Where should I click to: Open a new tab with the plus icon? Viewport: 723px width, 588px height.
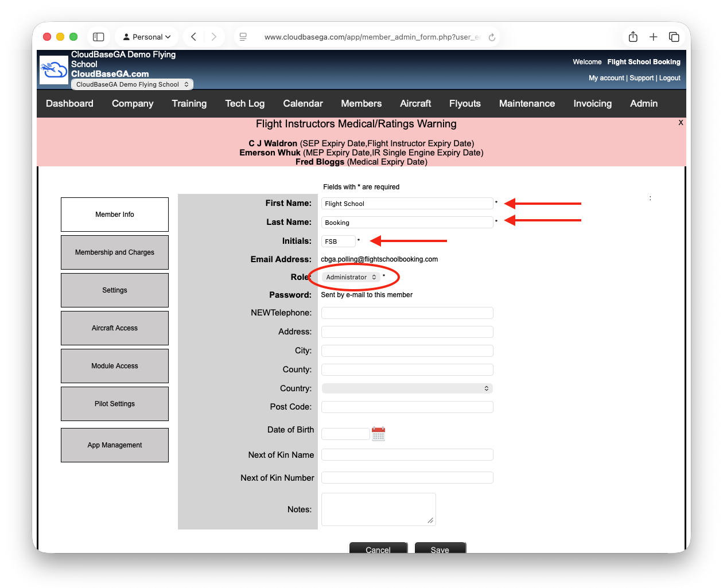(654, 37)
